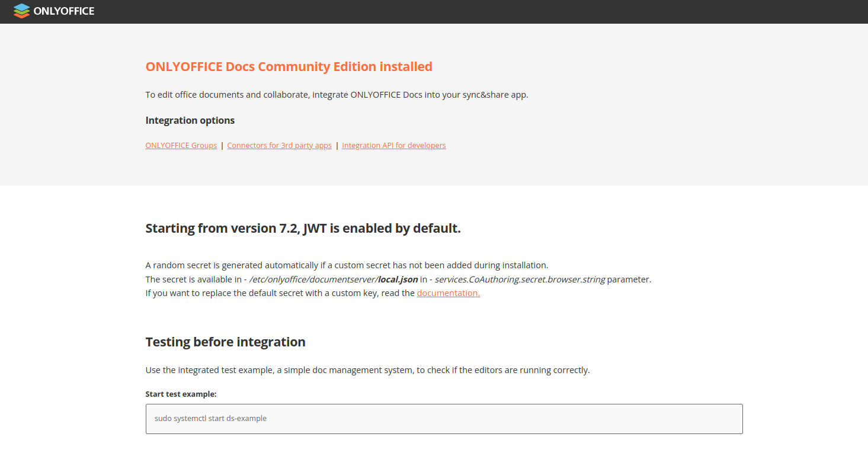Click the JWT is enabled by default heading
The height and width of the screenshot is (453, 868).
pyautogui.click(x=303, y=228)
